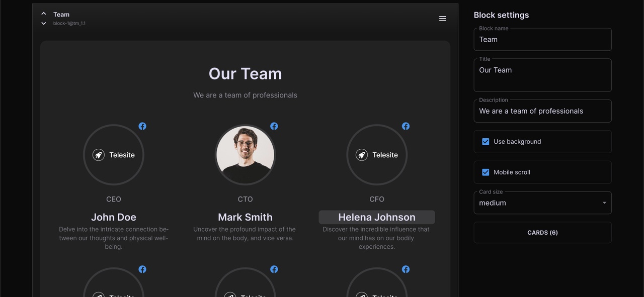This screenshot has height=297, width=644.
Task: Open the Team block hamburger menu
Action: [x=442, y=18]
